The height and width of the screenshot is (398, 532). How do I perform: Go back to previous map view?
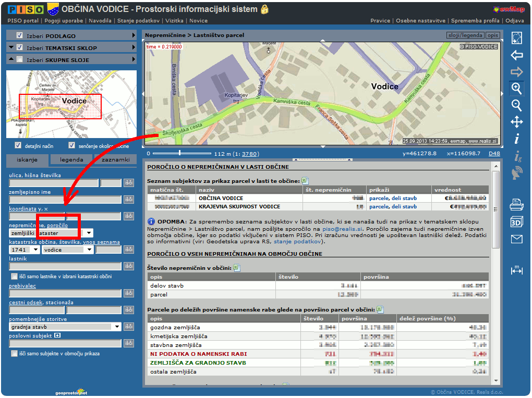pyautogui.click(x=516, y=55)
